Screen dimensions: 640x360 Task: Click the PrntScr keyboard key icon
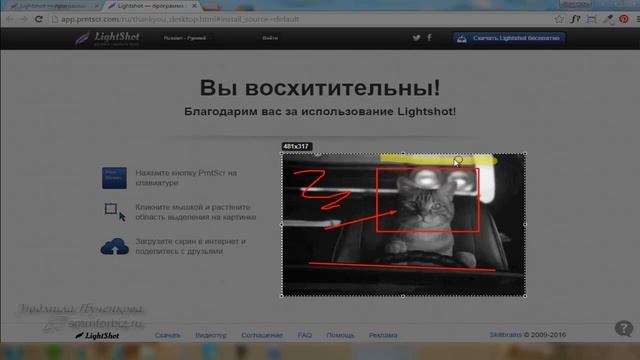click(114, 178)
